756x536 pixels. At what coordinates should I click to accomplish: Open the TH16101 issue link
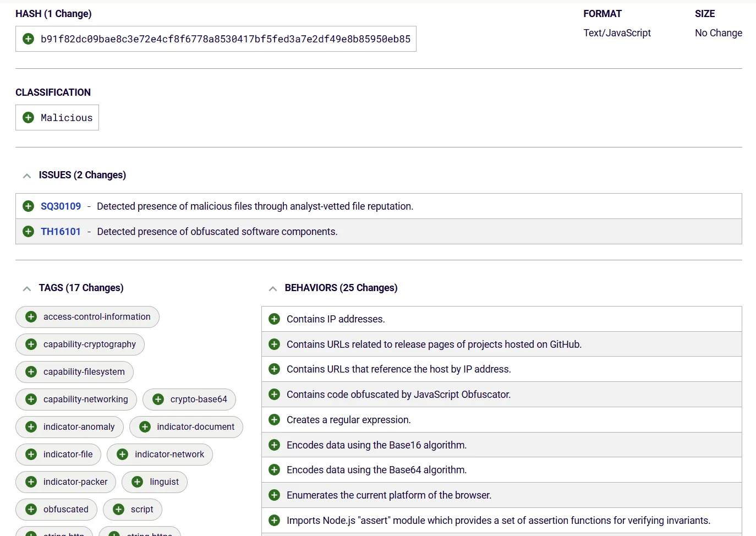coord(61,231)
